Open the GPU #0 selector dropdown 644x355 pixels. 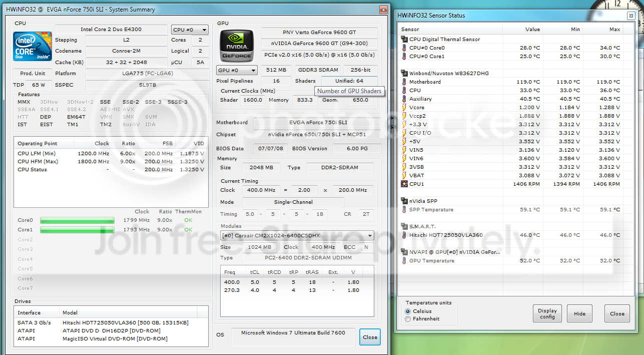tap(237, 71)
